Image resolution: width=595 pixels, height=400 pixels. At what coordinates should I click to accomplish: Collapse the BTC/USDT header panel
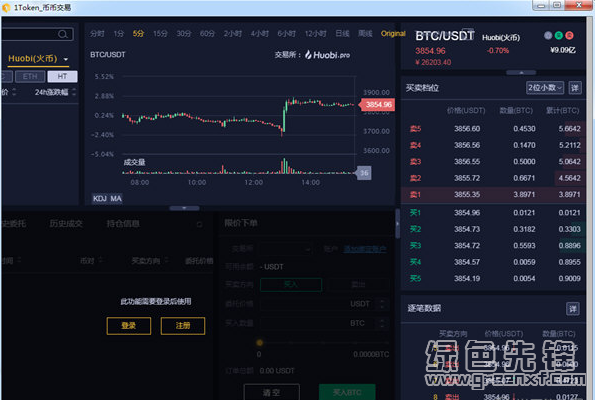pyautogui.click(x=521, y=72)
